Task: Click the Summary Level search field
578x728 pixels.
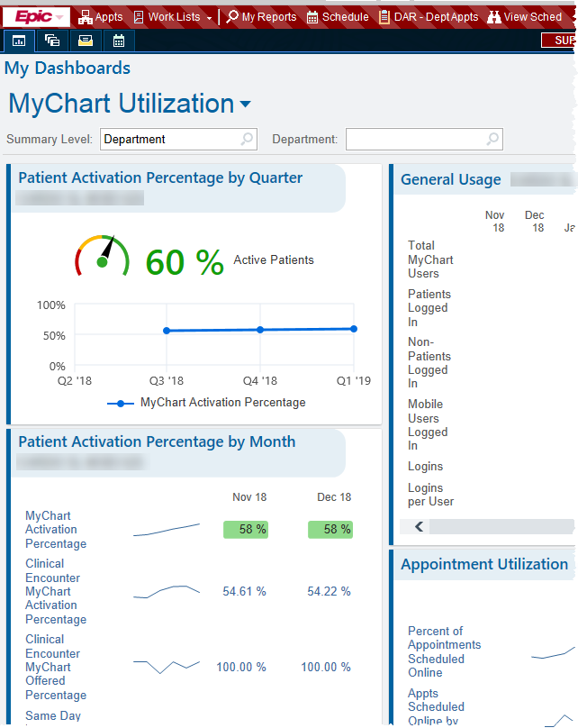Action: pos(171,140)
